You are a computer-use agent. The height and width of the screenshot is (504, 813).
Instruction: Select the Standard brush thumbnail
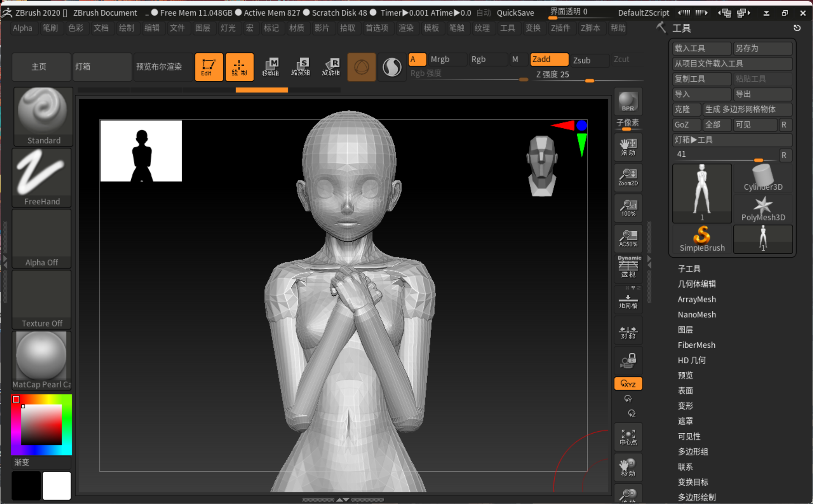tap(43, 116)
